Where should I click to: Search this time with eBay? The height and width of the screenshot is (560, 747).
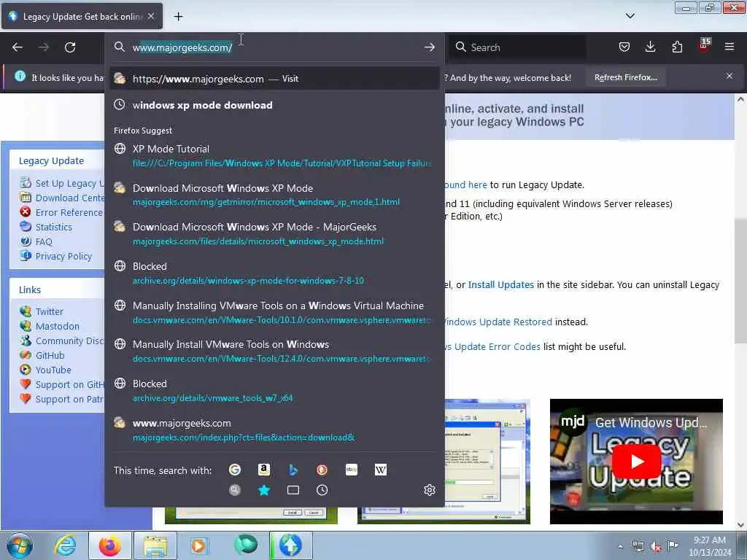coord(351,470)
